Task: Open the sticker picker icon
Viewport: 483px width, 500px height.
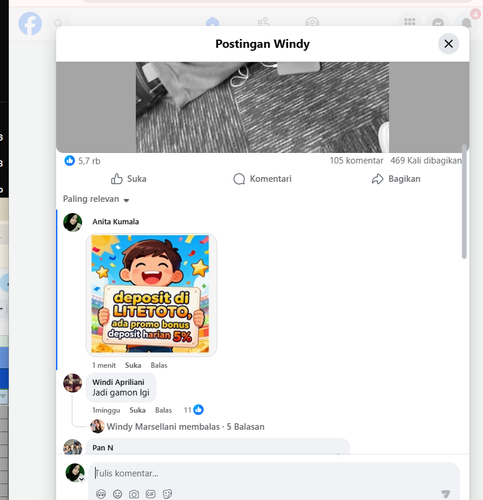Action: click(167, 494)
